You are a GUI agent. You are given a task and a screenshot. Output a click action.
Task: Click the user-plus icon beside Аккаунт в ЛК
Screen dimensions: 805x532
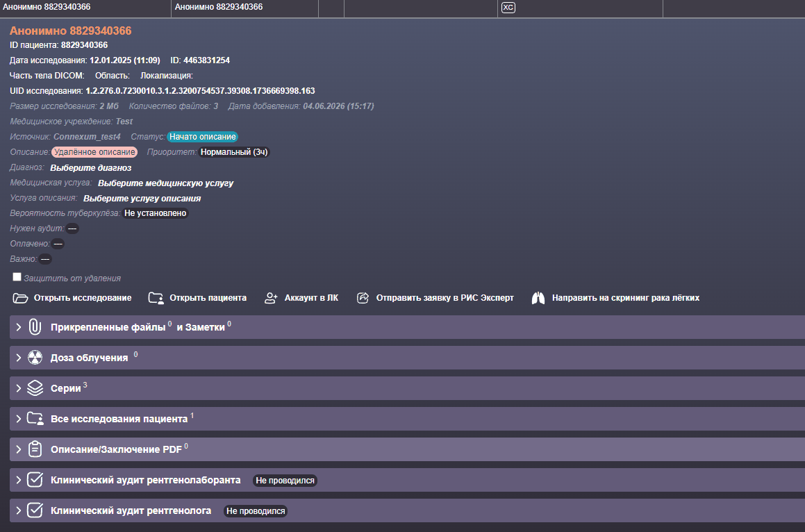click(x=271, y=298)
